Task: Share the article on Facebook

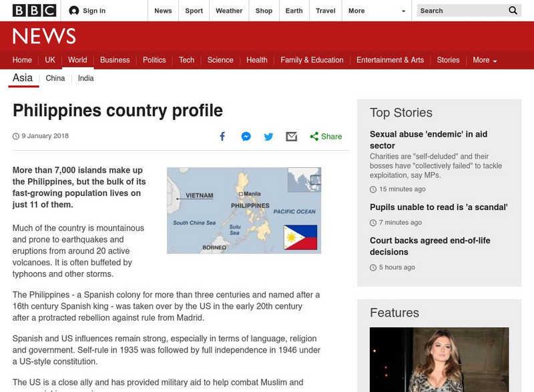Action: (x=222, y=136)
